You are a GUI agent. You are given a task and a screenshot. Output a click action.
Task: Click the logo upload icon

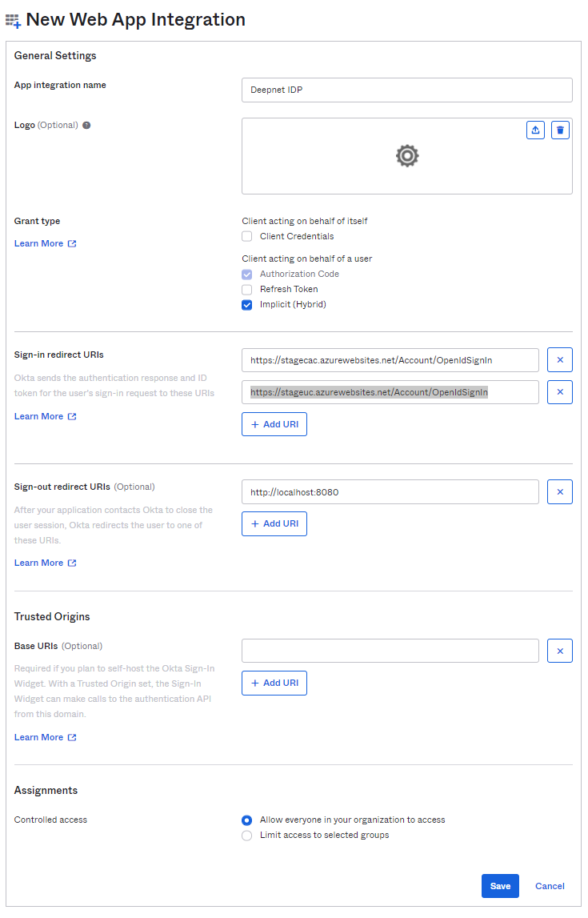coord(535,130)
